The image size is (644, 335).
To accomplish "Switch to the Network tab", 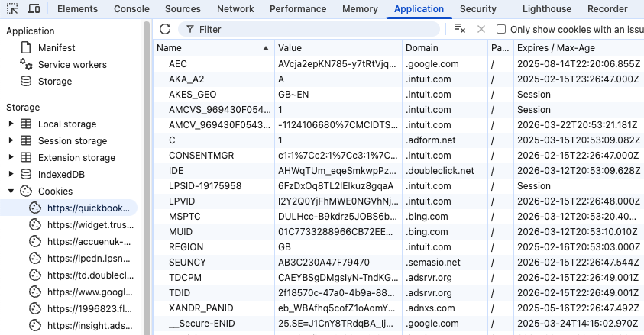I will click(x=235, y=9).
